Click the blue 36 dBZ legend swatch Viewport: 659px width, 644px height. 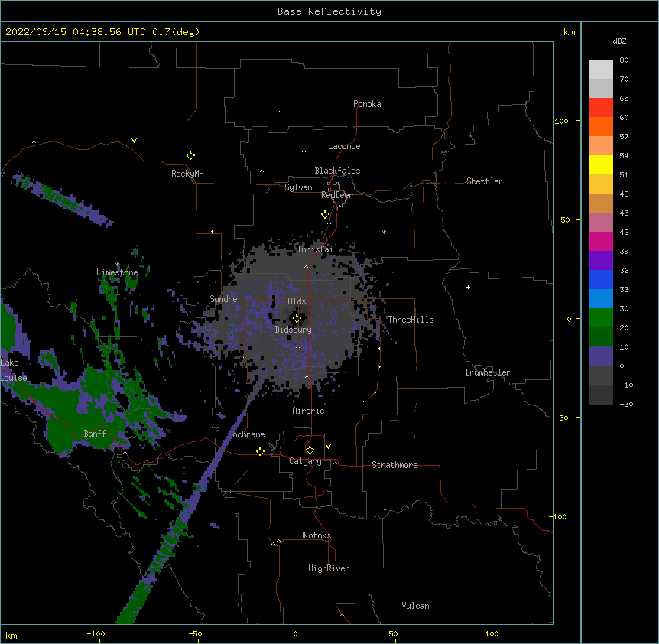(601, 279)
